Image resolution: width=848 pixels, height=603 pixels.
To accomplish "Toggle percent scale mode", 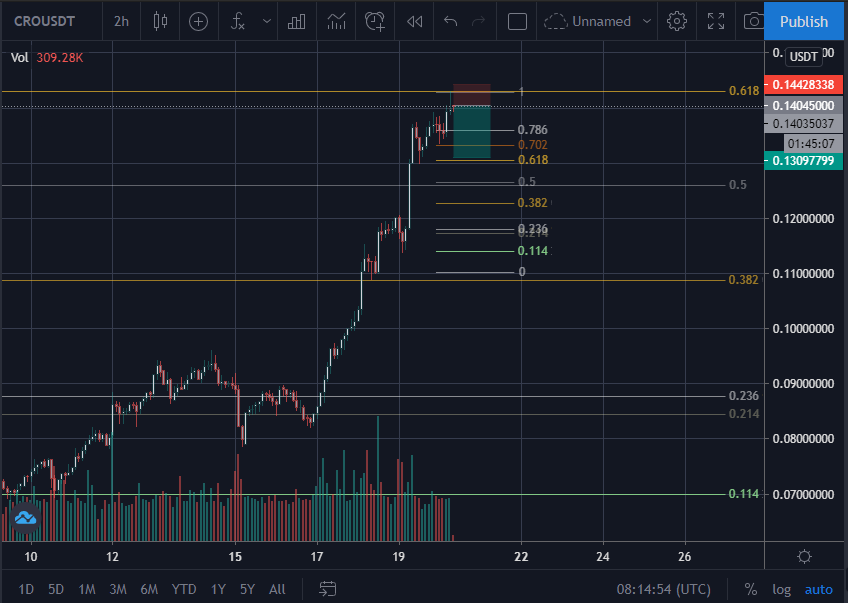I will 750,589.
